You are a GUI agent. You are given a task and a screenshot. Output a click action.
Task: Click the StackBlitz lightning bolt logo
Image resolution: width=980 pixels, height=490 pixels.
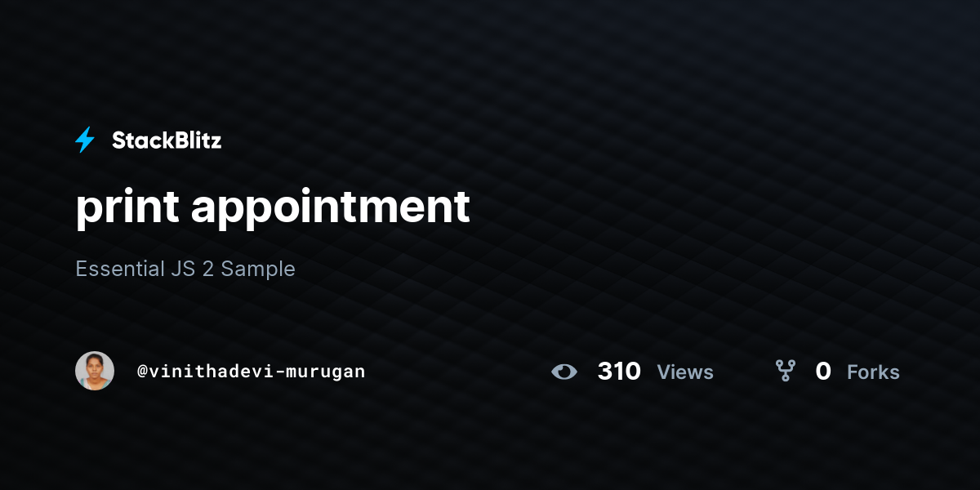(x=85, y=140)
